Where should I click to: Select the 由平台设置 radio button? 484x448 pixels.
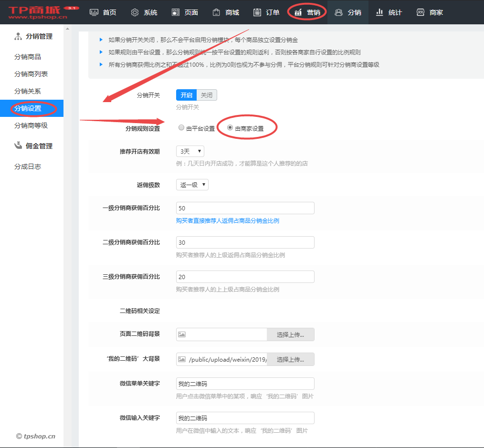[181, 128]
